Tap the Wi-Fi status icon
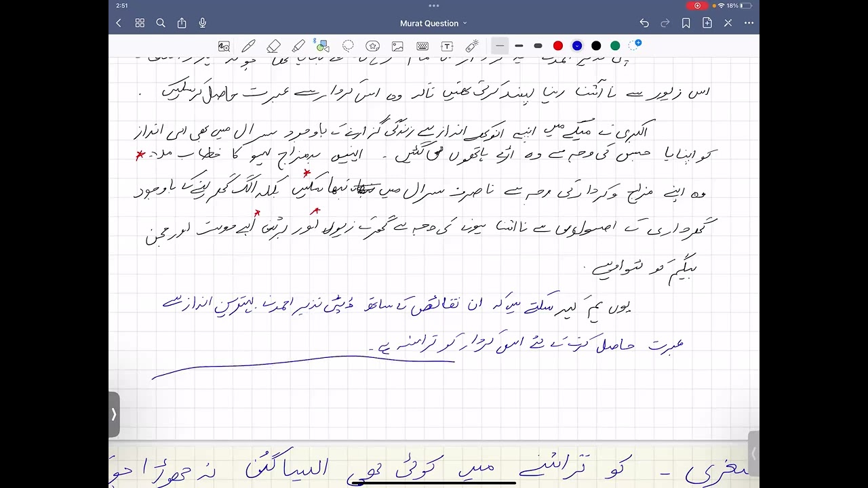This screenshot has height=488, width=868. tap(721, 5)
